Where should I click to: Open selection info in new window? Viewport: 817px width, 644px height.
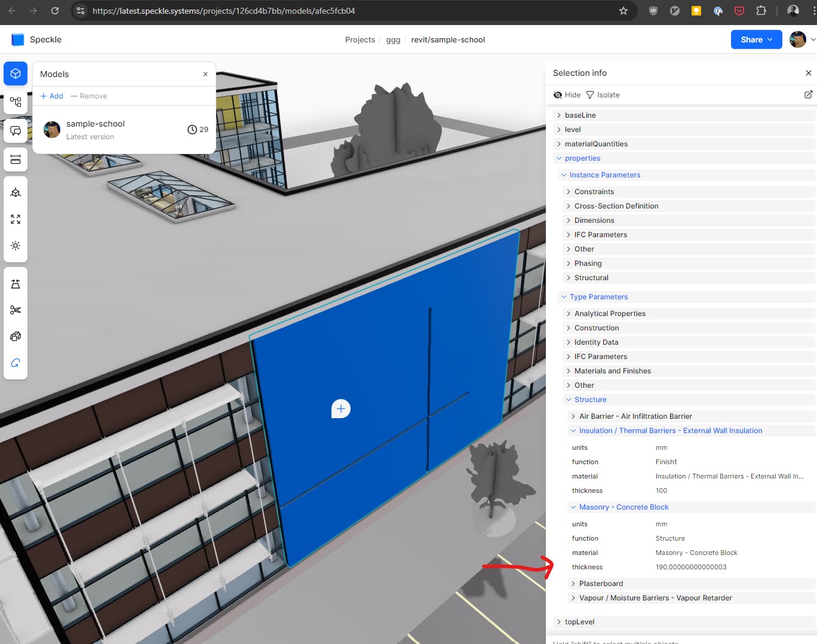click(x=808, y=94)
